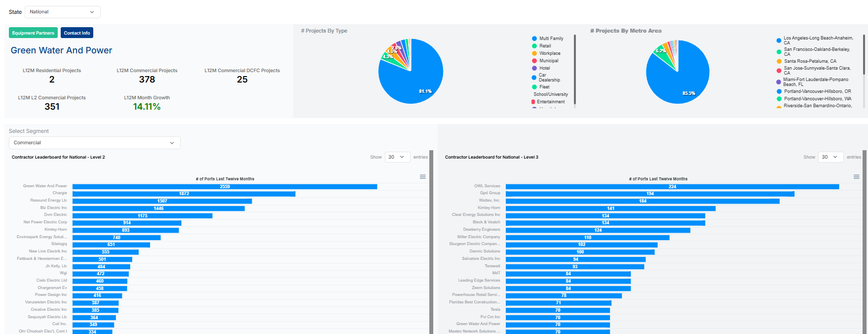
Task: Click the Green Water And Power 2559 bar
Action: 225,187
